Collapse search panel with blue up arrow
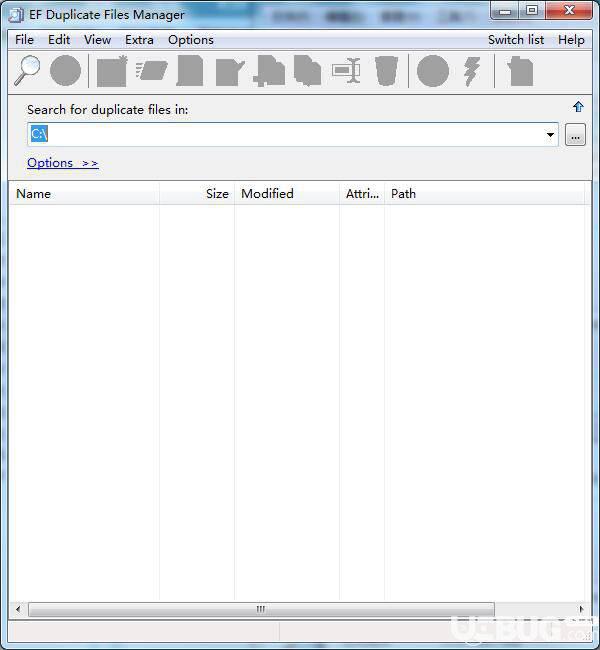 [x=578, y=107]
